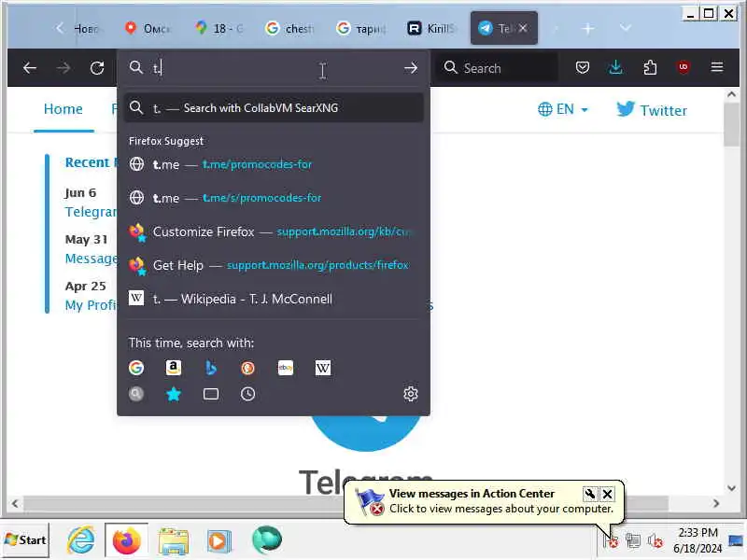Search this time with Amazon

[x=174, y=368]
